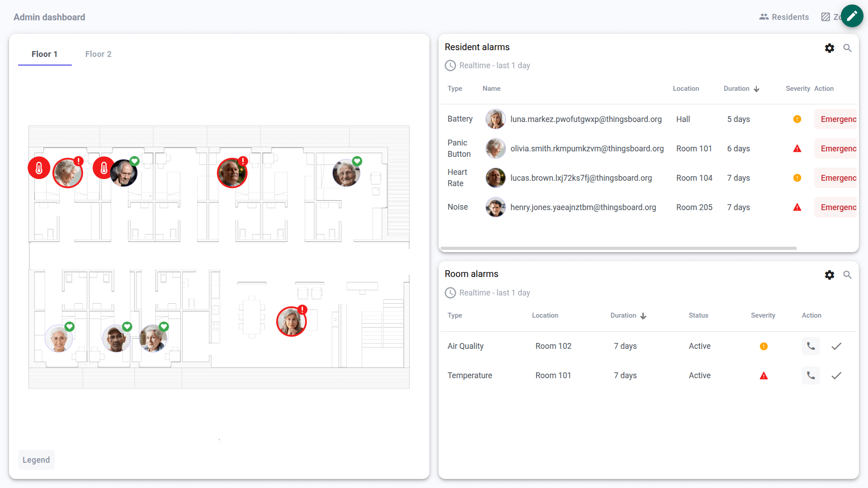Click the pencil edit mode button
This screenshot has height=488, width=868.
(x=852, y=16)
